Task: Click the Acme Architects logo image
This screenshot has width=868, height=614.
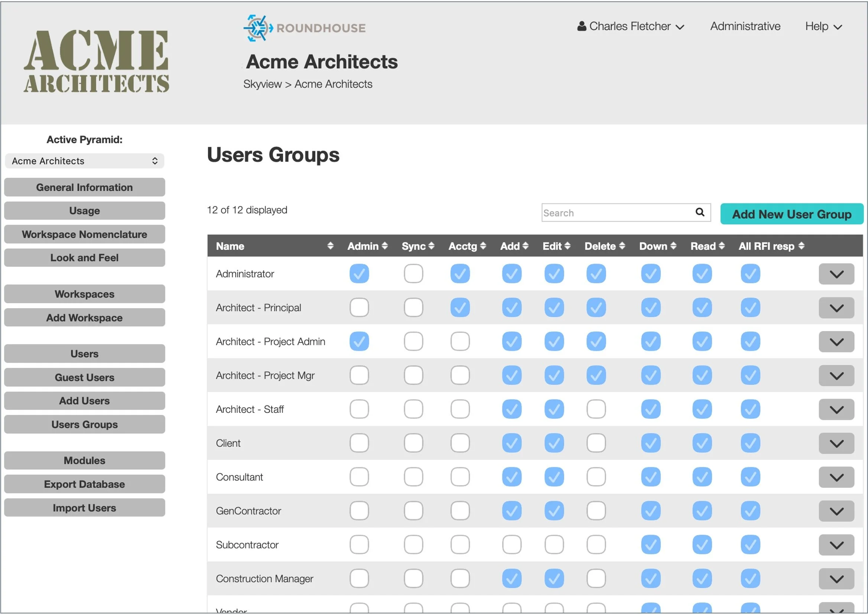Action: click(97, 61)
